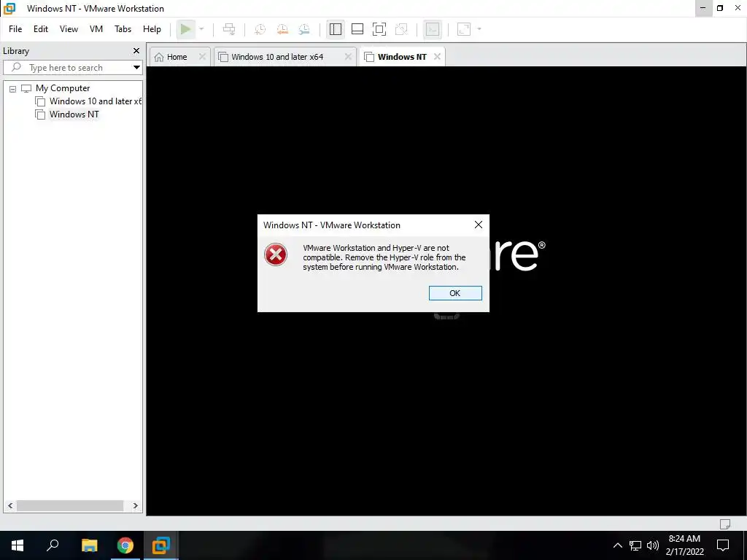Click the VMware Workstation taskbar icon
Screen dimensions: 747x560
pos(161,545)
